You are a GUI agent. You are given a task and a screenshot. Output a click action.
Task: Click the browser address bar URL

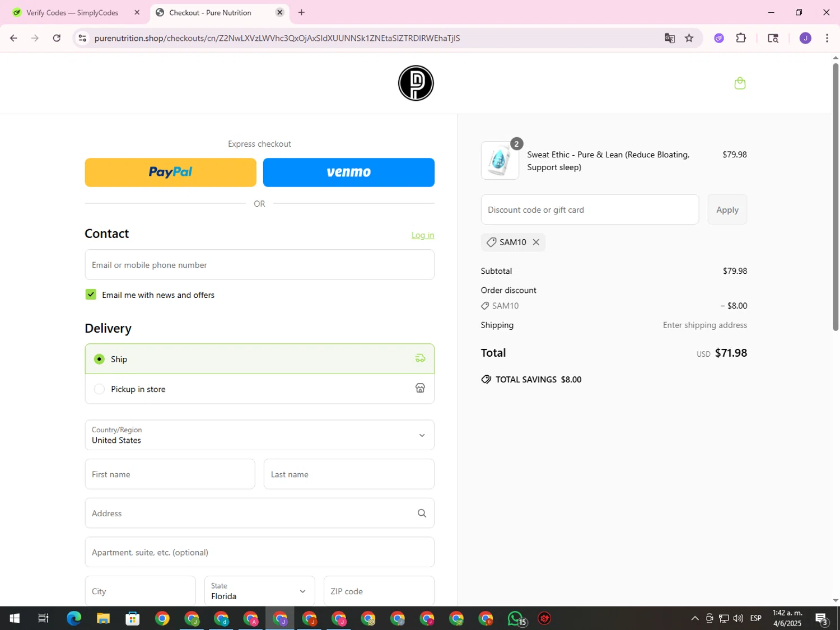point(277,38)
